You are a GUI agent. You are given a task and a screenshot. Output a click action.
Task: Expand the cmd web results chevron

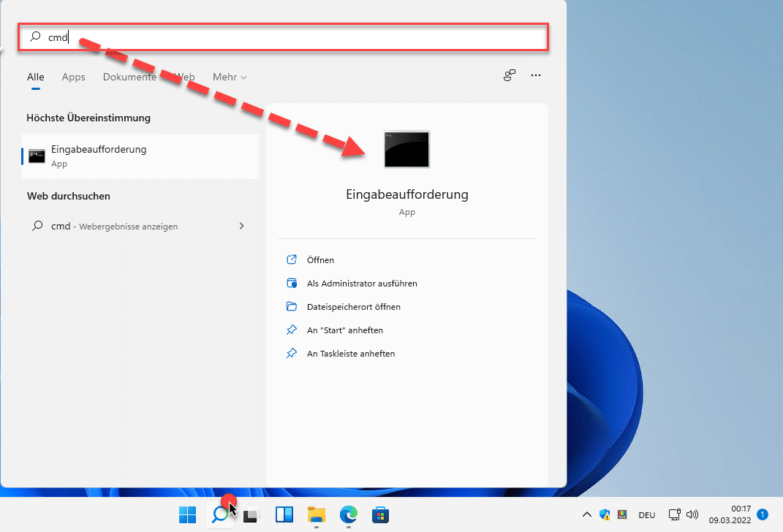tap(242, 226)
